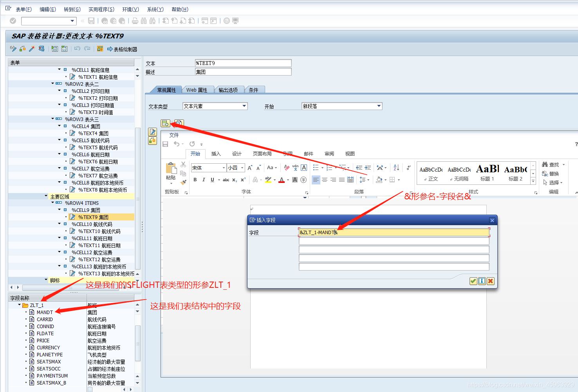The width and height of the screenshot is (578, 392).
Task: Collapse the %ROW4 ITEMS tree node
Action: point(53,202)
